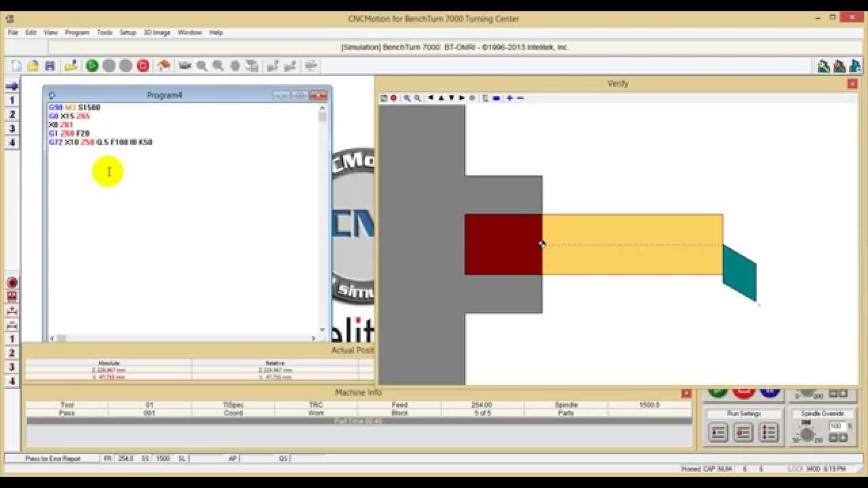Image resolution: width=868 pixels, height=488 pixels.
Task: Open the Tools menu
Action: (x=104, y=33)
